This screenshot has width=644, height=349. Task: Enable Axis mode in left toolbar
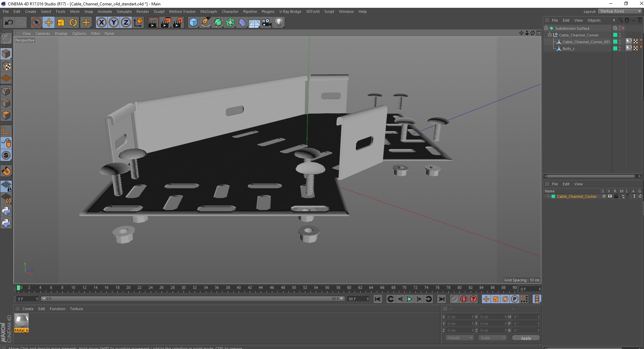pyautogui.click(x=6, y=131)
